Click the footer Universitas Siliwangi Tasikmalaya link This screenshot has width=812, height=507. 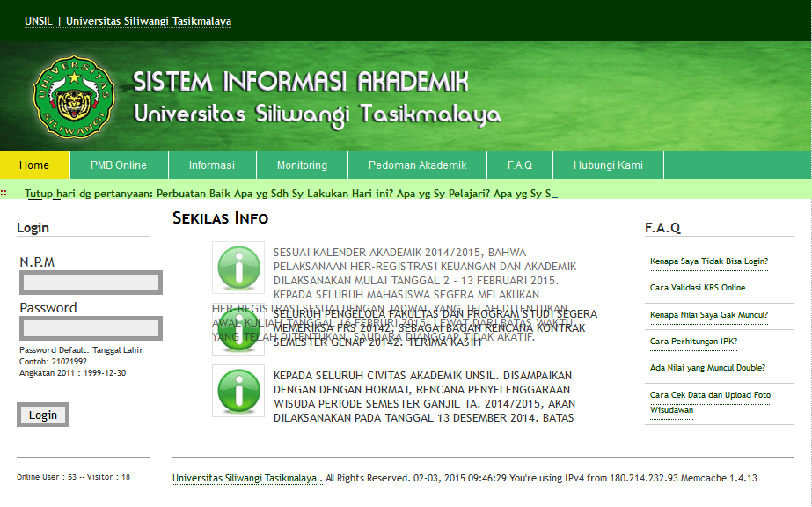point(245,478)
